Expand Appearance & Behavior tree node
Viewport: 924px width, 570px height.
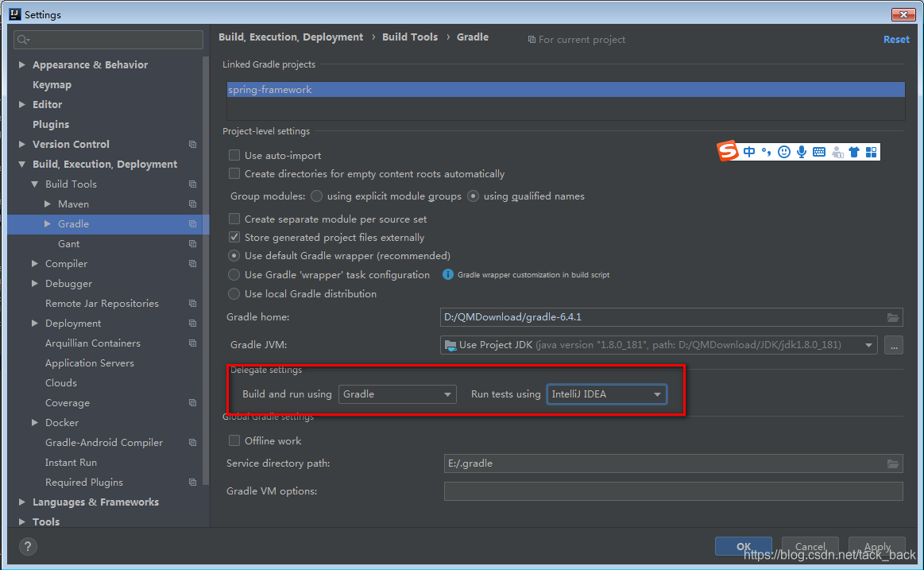coord(21,65)
